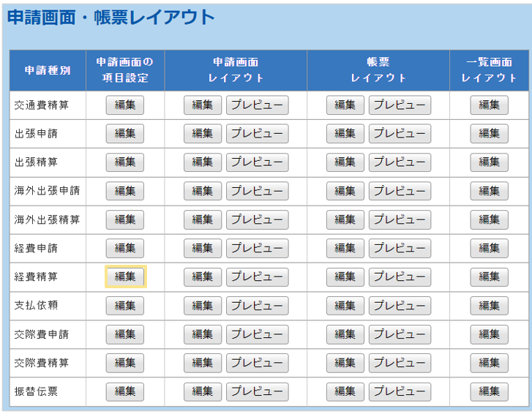Click 編集 under 申請画面レイアウト for 海外出張申請
Screen dimensions: 532x414
pos(202,191)
